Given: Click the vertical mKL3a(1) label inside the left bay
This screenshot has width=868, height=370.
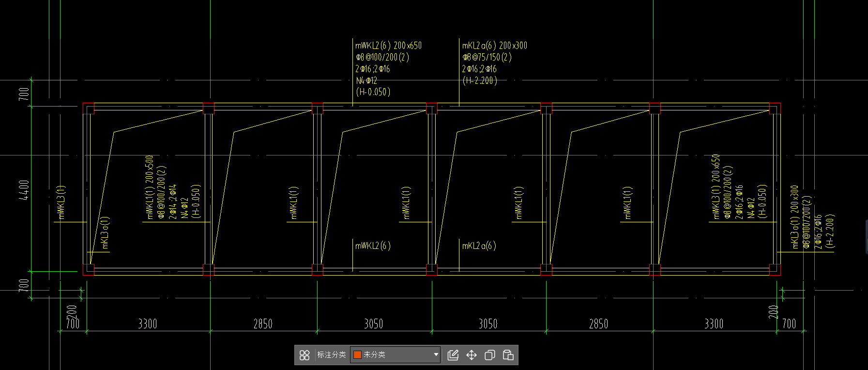Looking at the screenshot, I should (x=105, y=232).
